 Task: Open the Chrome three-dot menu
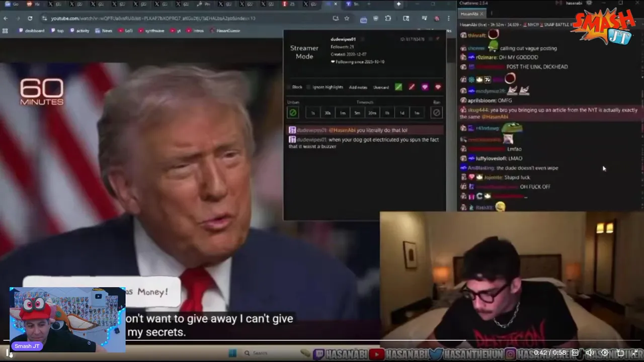[x=448, y=19]
